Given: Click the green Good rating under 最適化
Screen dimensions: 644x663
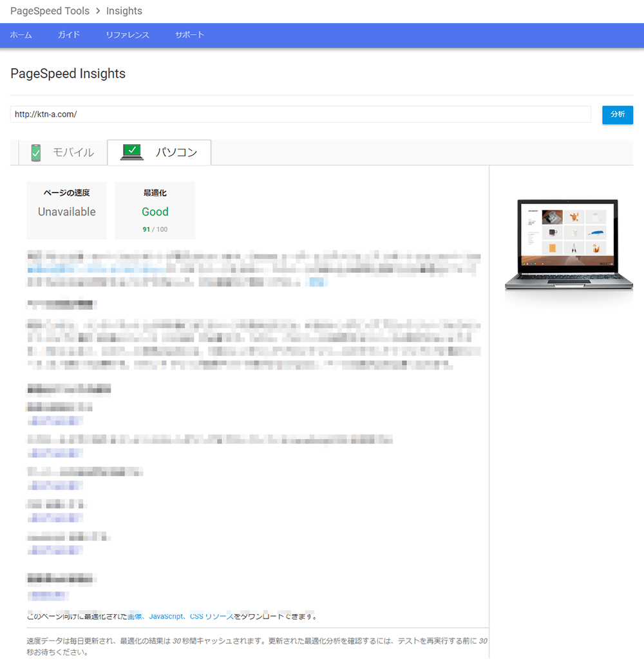Looking at the screenshot, I should click(x=155, y=212).
